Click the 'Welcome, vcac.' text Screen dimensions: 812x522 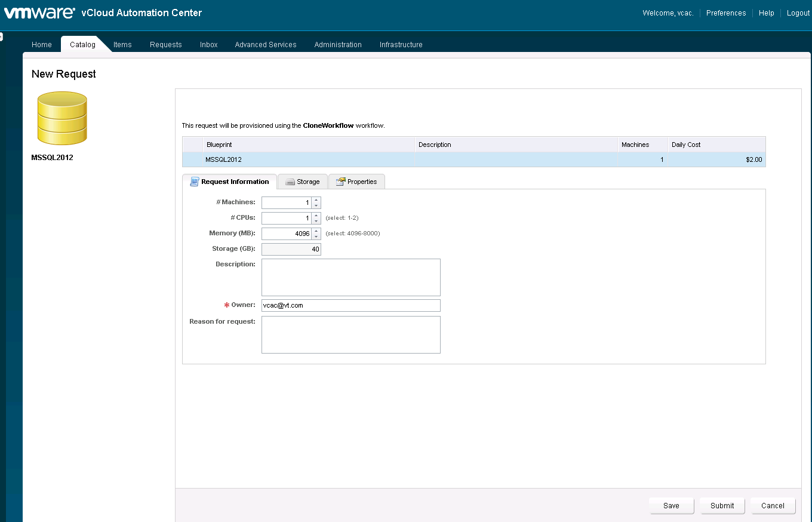(x=668, y=13)
